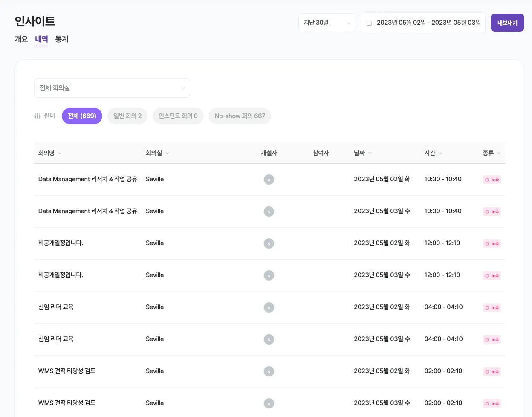Viewport: 532px width, 417px height.
Task: Click no-show badge on WMS 견적 May 02 row
Action: point(492,371)
